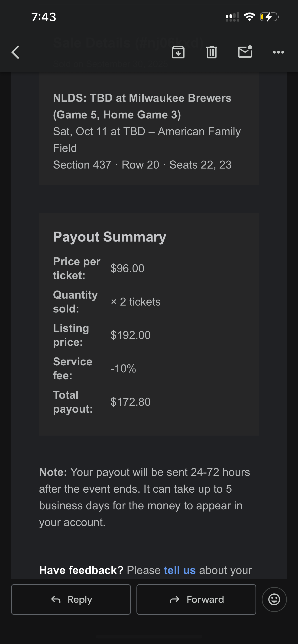Select the -10% service fee value
The width and height of the screenshot is (298, 644).
click(123, 369)
